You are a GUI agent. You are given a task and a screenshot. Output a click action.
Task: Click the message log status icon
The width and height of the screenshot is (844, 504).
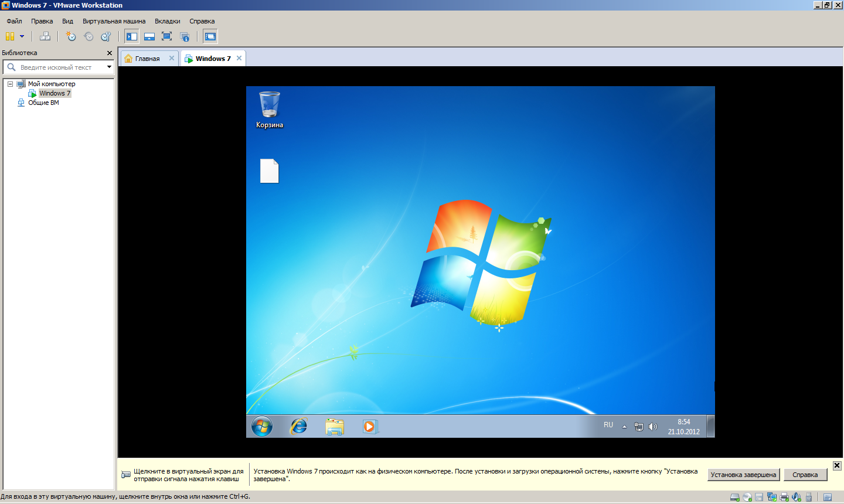click(828, 497)
